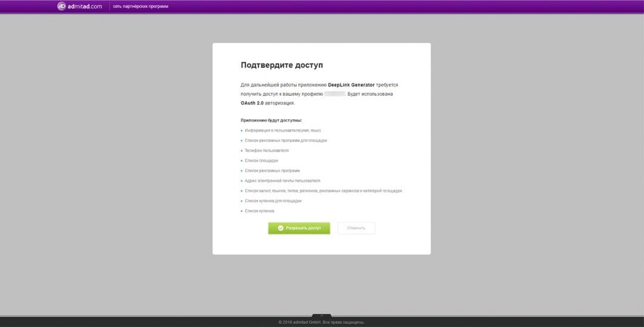Viewport: 644px width, 327px height.
Task: Expand the footer pull-up arrow tab
Action: click(x=321, y=315)
